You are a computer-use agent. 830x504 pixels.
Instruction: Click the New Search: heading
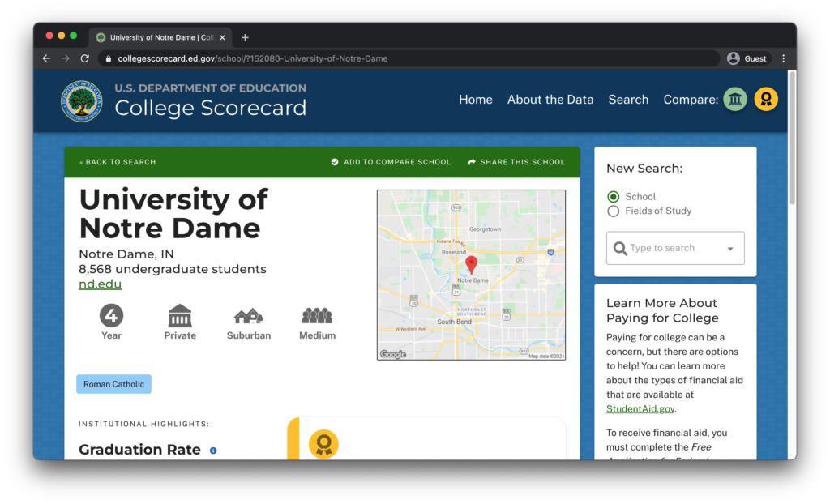(644, 169)
